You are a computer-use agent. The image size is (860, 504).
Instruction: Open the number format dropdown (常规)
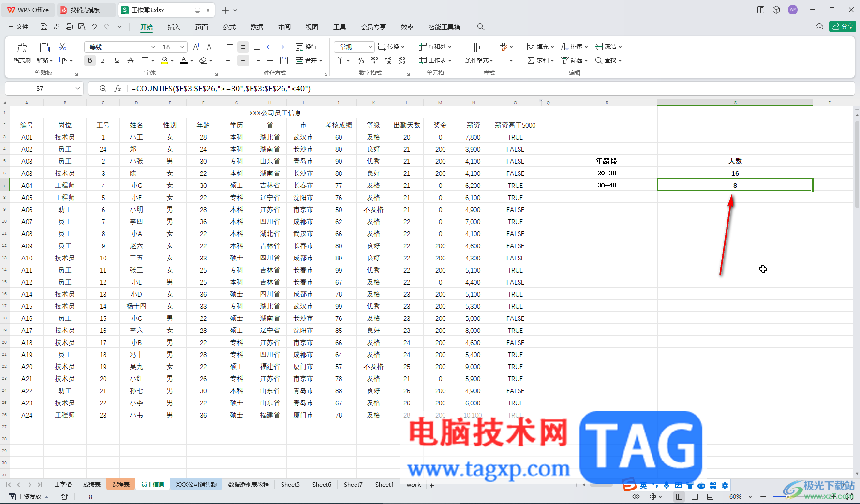tap(371, 47)
